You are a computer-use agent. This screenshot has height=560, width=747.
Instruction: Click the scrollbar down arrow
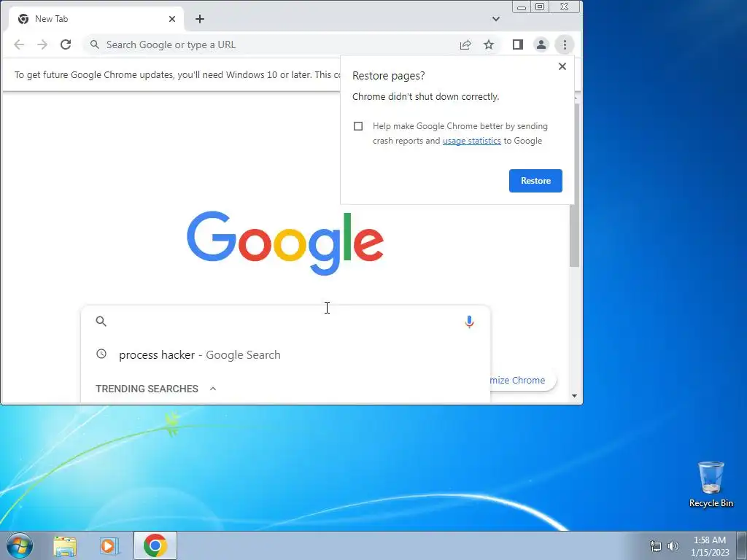[x=575, y=396]
